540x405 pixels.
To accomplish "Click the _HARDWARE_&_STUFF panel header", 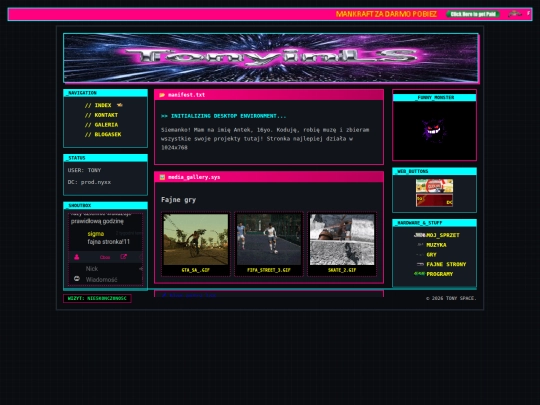I will [434, 223].
